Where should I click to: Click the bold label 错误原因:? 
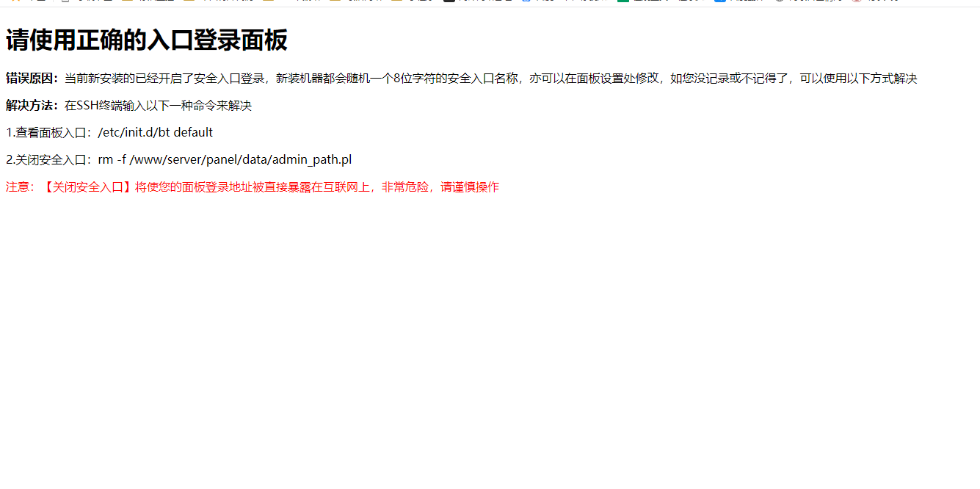tap(32, 79)
